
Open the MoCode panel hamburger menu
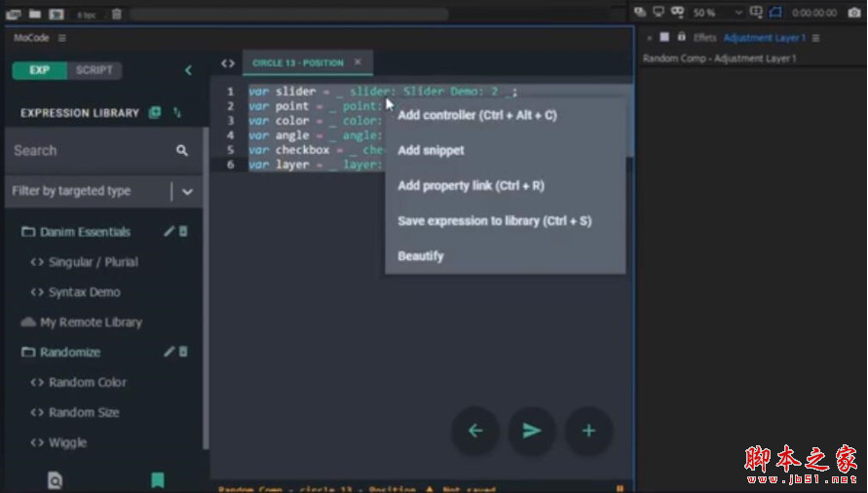click(x=62, y=38)
